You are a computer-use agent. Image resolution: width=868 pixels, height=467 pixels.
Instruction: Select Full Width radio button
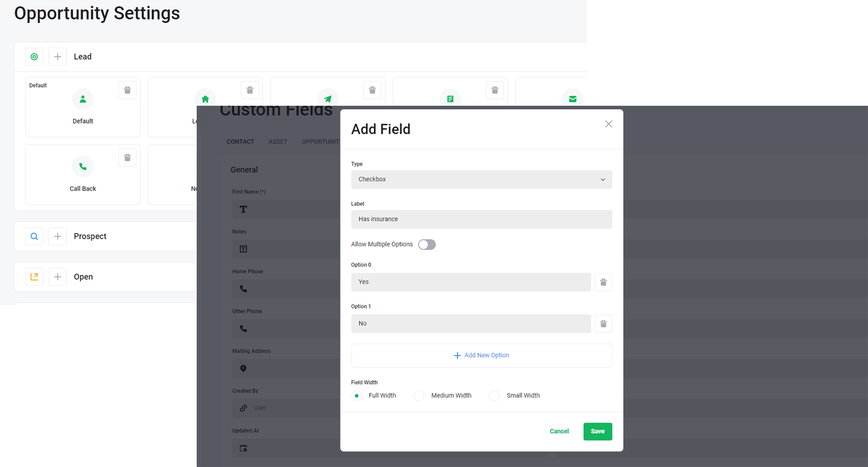point(357,396)
